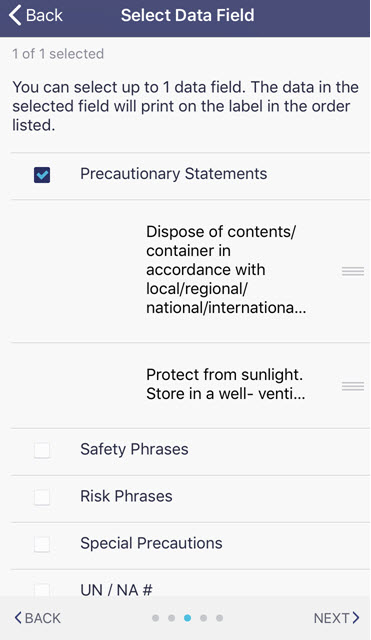The width and height of the screenshot is (371, 640).
Task: Grab reorder handle for Protect from sunlight
Action: click(353, 386)
